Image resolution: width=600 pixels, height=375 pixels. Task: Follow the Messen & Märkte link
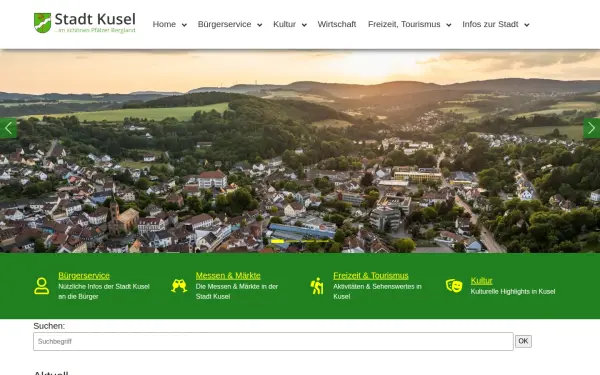(x=228, y=276)
